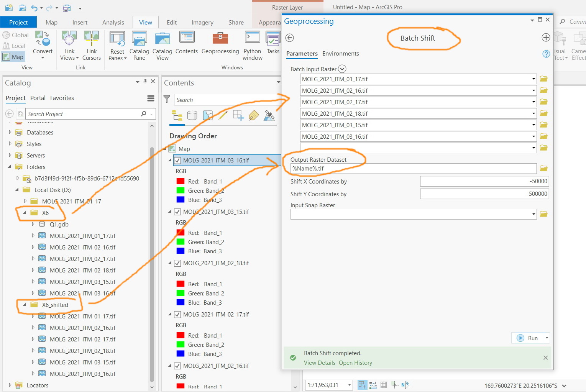Image resolution: width=586 pixels, height=392 pixels.
Task: Browse for MOLG_2021_ITM_01_17.tif input raster folder
Action: (543, 79)
